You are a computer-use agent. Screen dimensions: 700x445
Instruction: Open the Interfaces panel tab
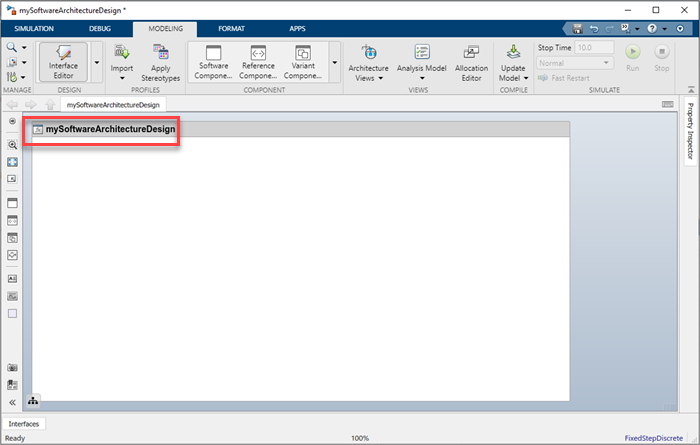click(x=24, y=424)
